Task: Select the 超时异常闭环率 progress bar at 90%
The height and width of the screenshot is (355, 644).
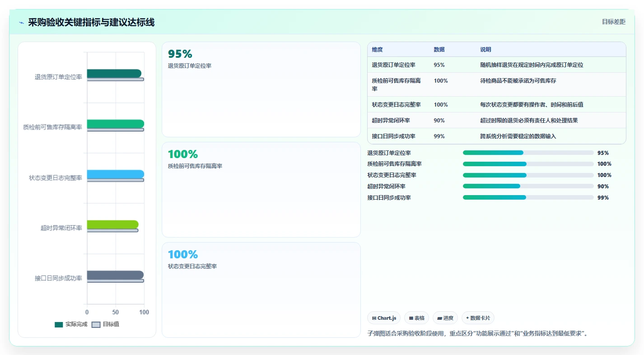Action: click(528, 186)
